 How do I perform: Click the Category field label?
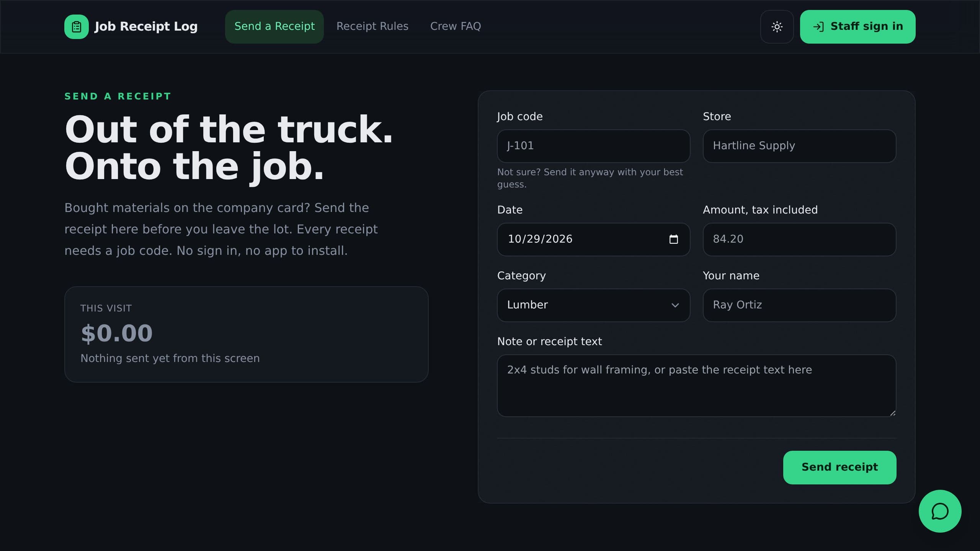521,276
